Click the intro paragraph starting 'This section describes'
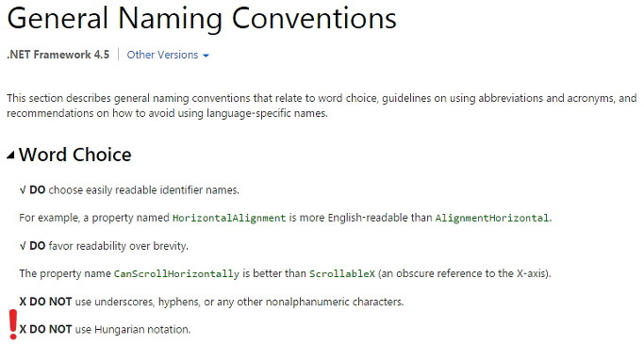The image size is (644, 344). coord(322,106)
